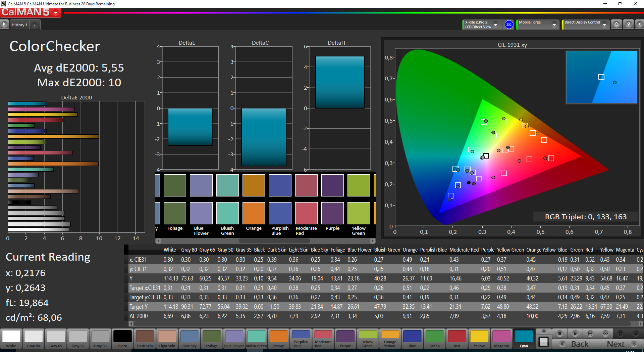The image size is (644, 352).
Task: Go to previous page with Back button
Action: click(x=575, y=344)
